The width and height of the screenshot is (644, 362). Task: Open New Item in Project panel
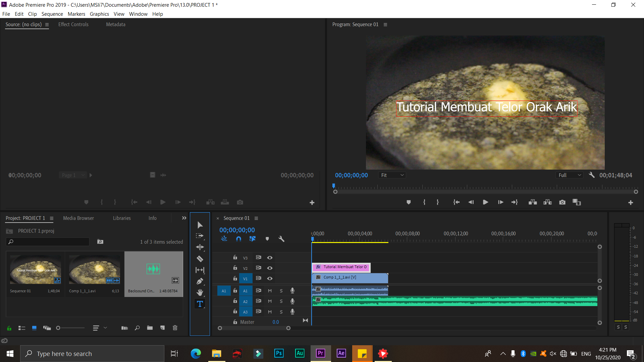point(162,328)
